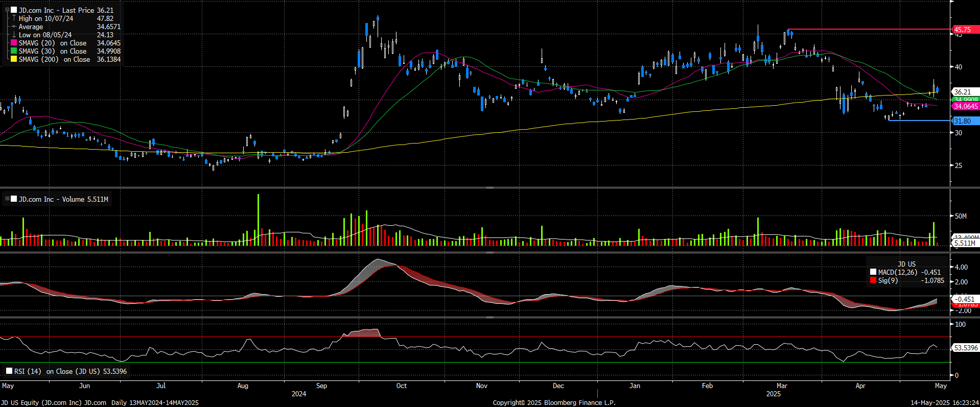The width and height of the screenshot is (980, 407).
Task: Click the MACD axis value 4.00
Action: (961, 267)
